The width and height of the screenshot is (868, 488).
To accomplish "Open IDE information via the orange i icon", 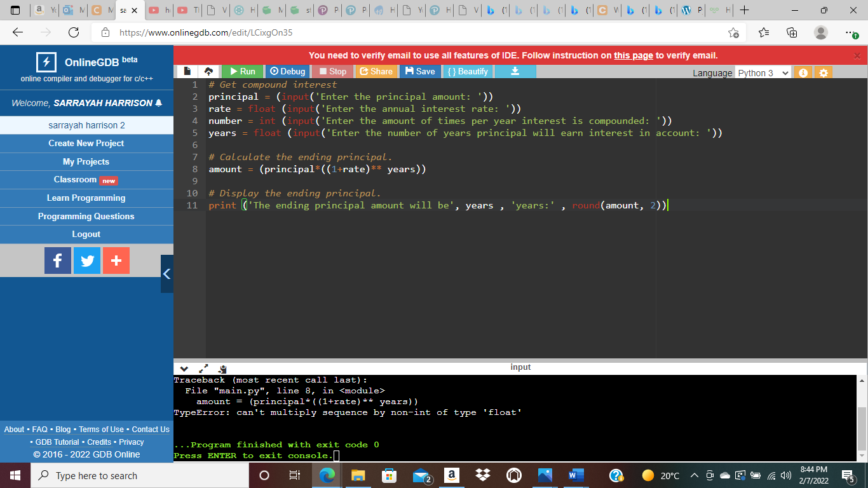I will click(803, 72).
